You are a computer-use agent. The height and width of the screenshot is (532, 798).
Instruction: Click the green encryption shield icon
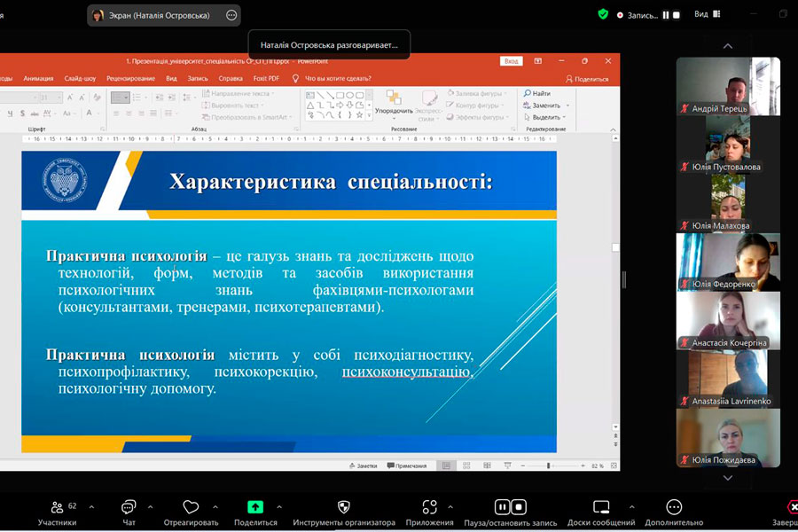click(603, 14)
